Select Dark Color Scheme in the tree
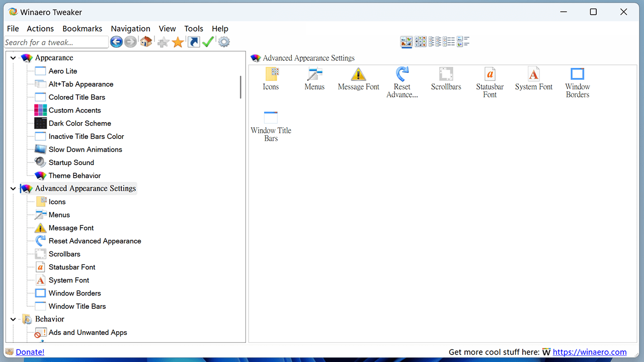The image size is (644, 362). [79, 123]
